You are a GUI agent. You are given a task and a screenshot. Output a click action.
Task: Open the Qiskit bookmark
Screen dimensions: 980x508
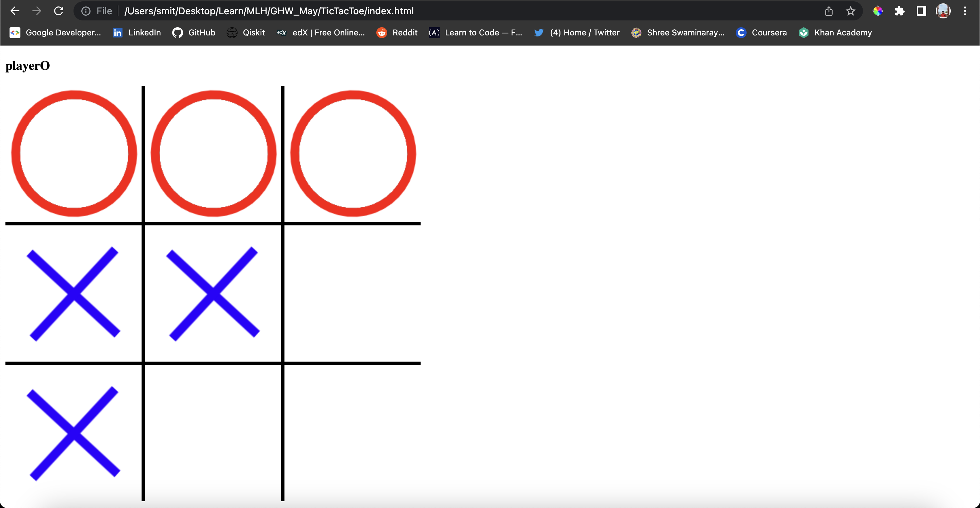click(x=245, y=33)
